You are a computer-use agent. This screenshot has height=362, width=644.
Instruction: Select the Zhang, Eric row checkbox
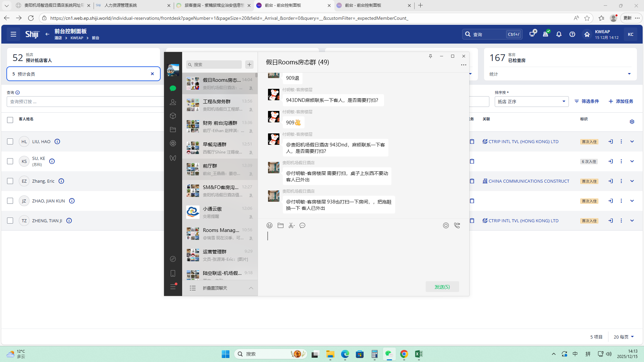[10, 181]
